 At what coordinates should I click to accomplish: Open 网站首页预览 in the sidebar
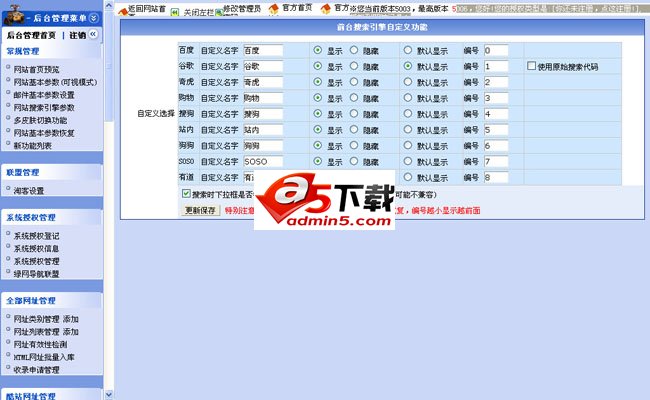[36, 69]
